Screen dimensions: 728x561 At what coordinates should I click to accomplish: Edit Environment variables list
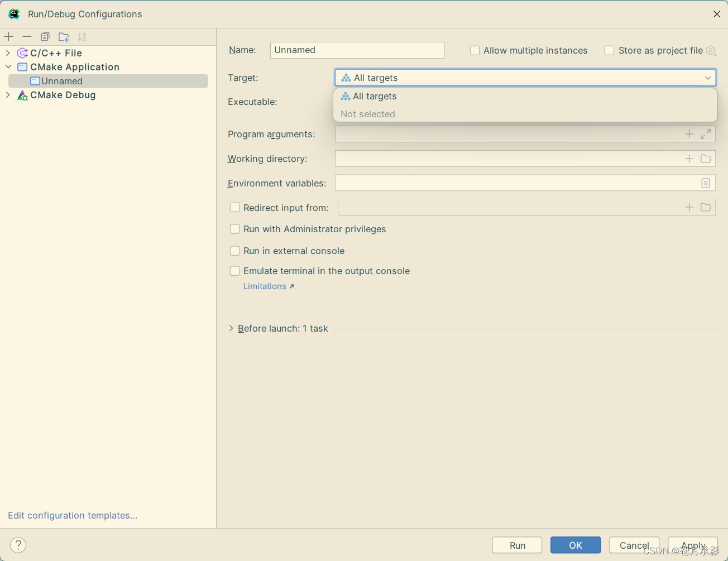coord(706,183)
